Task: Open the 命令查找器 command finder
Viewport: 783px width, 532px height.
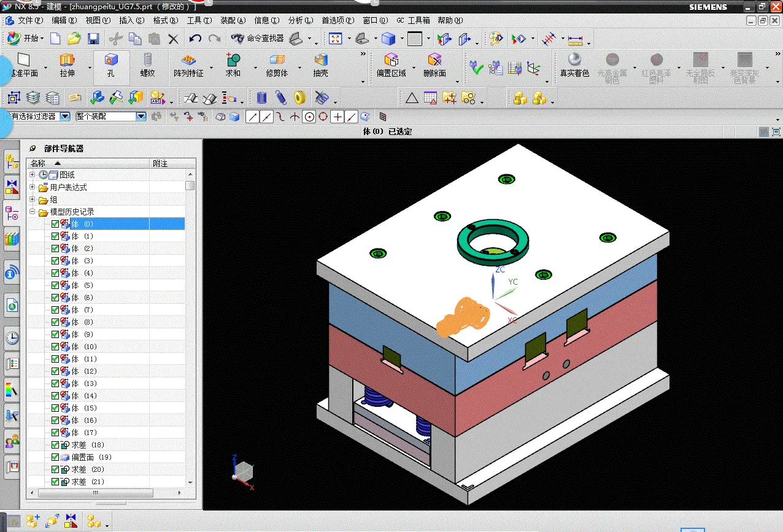Action: pyautogui.click(x=258, y=38)
